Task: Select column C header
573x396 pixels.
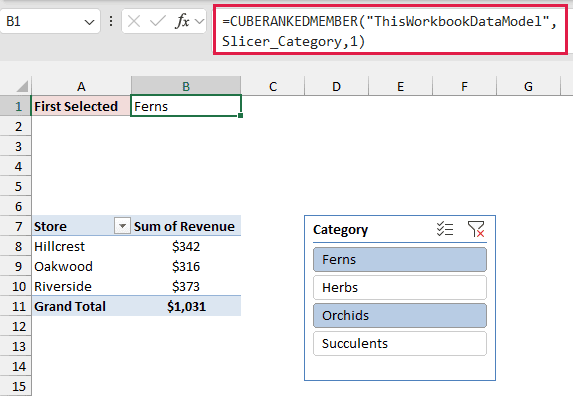Action: [273, 87]
